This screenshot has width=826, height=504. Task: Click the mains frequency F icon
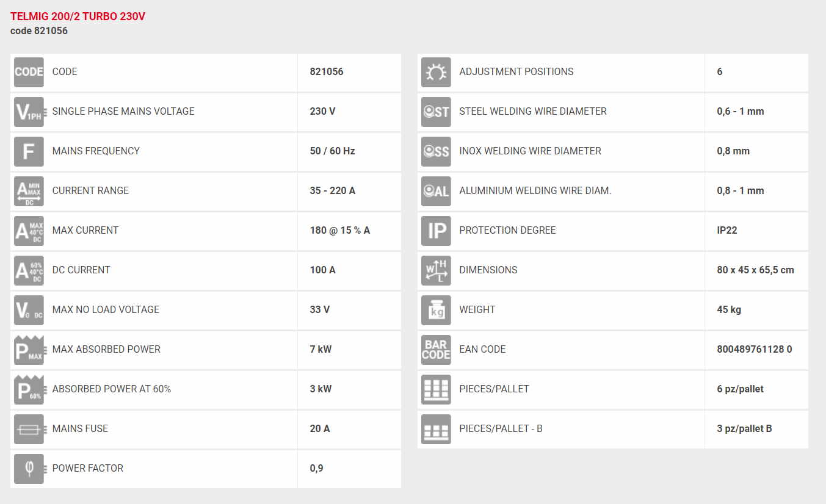pos(29,151)
